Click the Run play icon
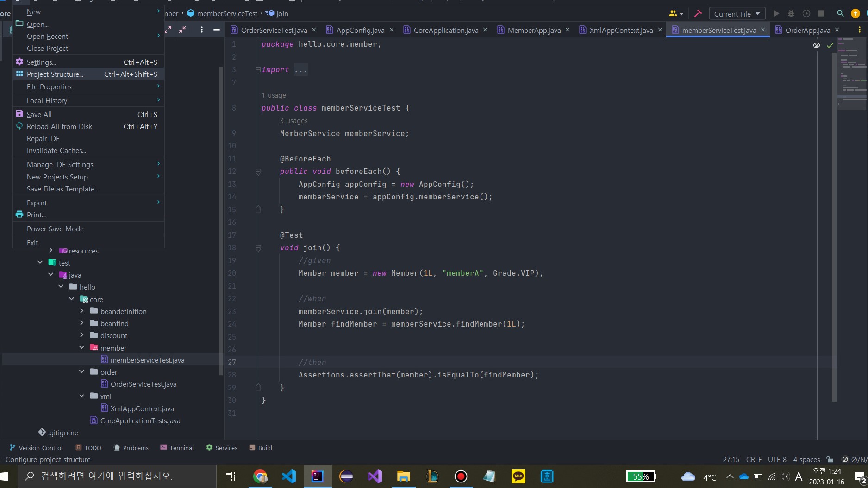 pos(776,14)
